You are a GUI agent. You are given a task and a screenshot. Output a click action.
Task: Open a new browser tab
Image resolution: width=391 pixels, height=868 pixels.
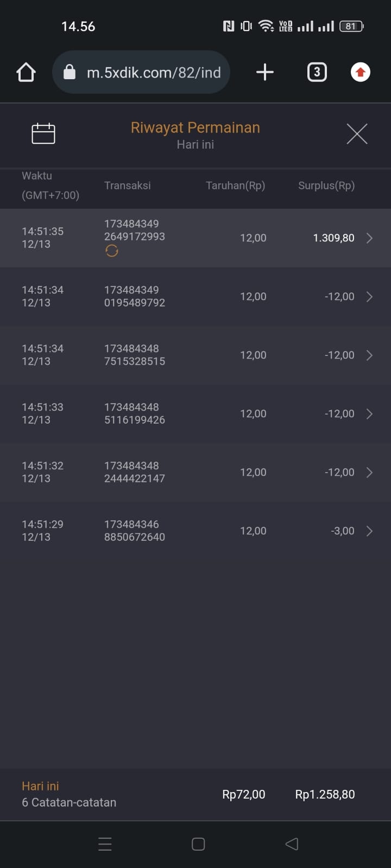click(x=264, y=72)
